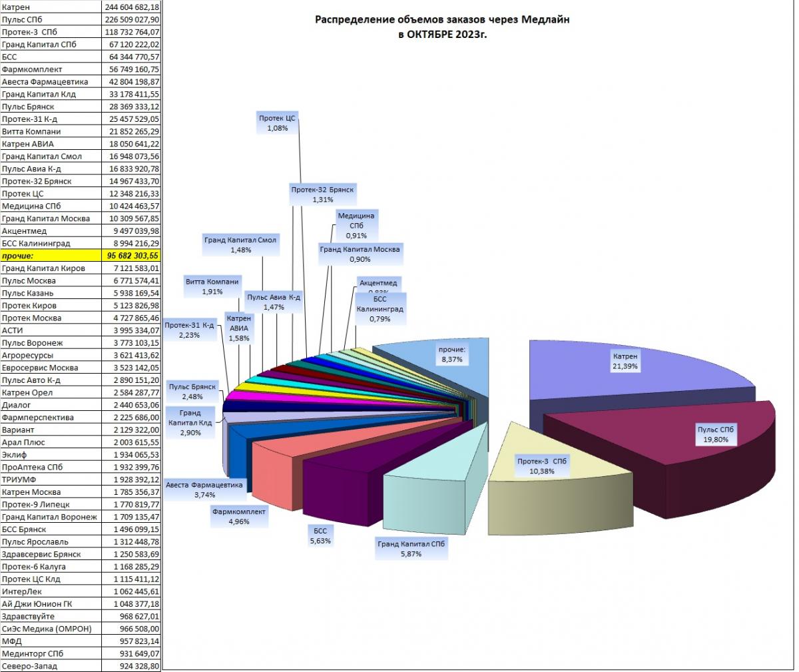The image size is (799, 672).
Task: Click the highlighted прочие total 95 682 303,55
Action: (132, 256)
